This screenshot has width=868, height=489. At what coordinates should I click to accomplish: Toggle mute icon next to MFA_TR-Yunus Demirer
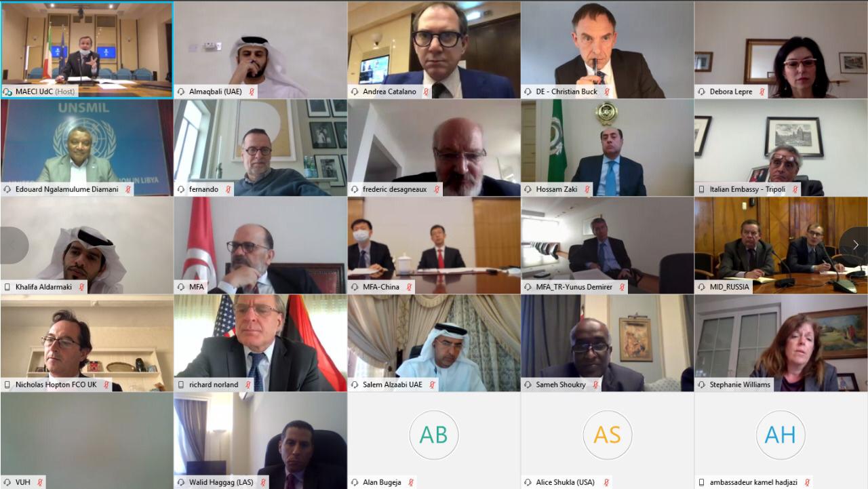click(x=623, y=287)
